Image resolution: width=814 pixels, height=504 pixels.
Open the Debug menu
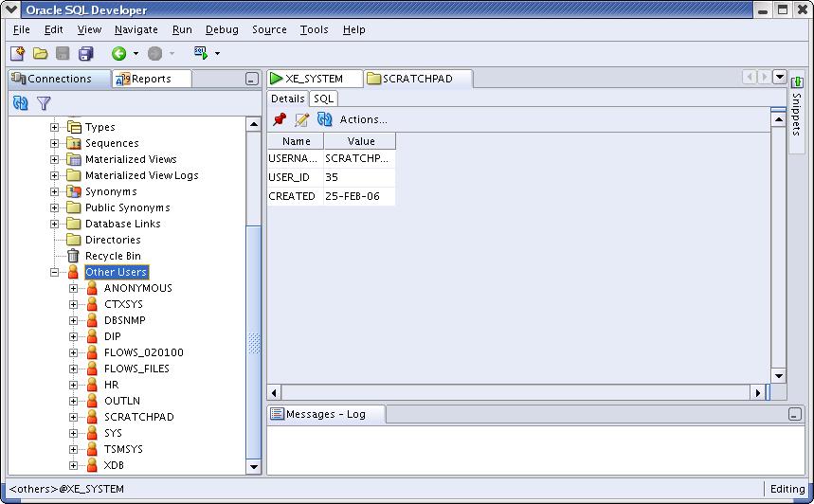coord(222,29)
